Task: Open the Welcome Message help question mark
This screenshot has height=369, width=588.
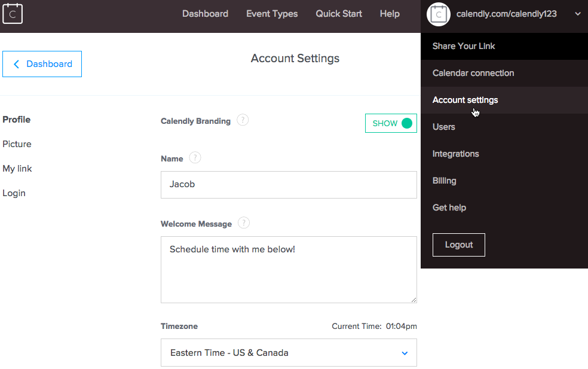Action: (244, 223)
